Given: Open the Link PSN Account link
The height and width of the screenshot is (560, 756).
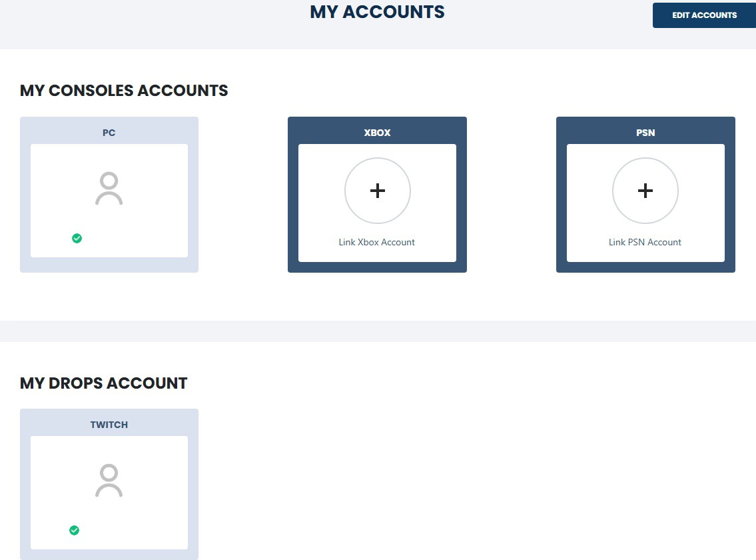Looking at the screenshot, I should pyautogui.click(x=645, y=242).
